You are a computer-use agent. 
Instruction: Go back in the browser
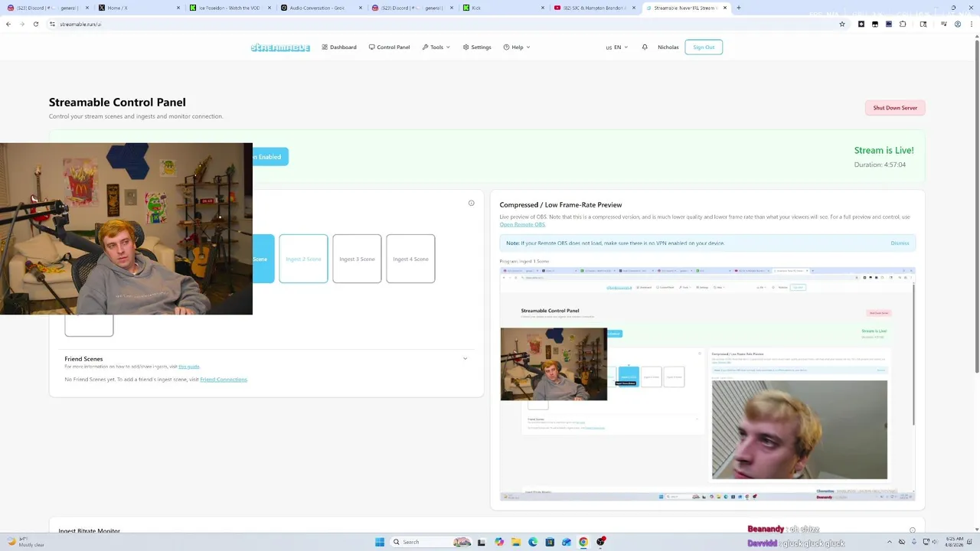(x=8, y=24)
